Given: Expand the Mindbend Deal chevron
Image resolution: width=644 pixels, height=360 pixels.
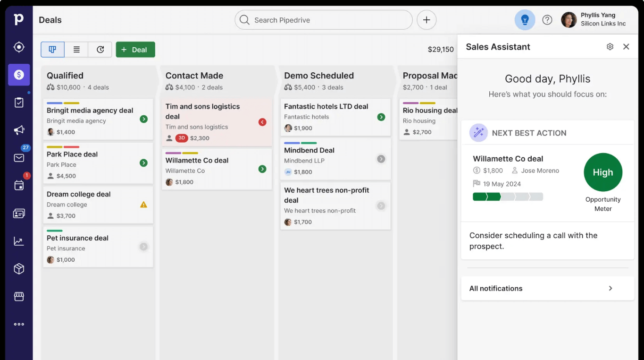Looking at the screenshot, I should [381, 159].
